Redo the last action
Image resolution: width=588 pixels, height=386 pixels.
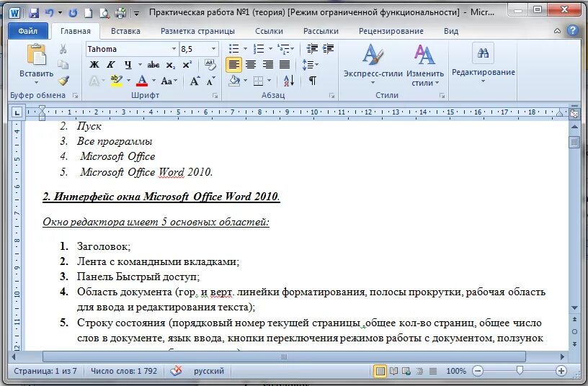pyautogui.click(x=73, y=13)
